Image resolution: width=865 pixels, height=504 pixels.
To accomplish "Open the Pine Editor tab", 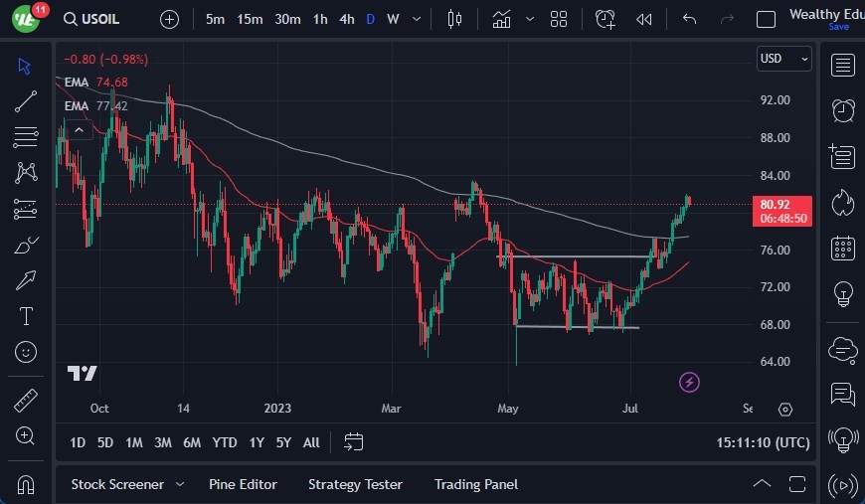I will pos(243,484).
